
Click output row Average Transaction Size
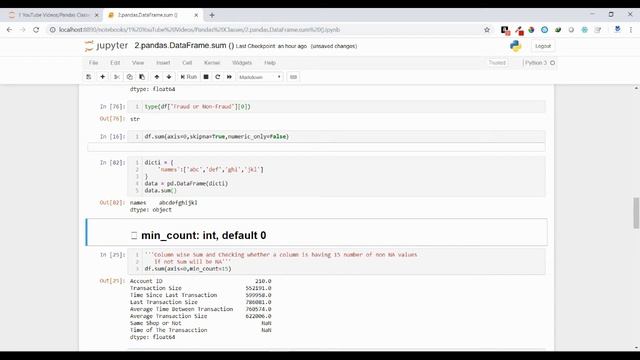(200, 316)
